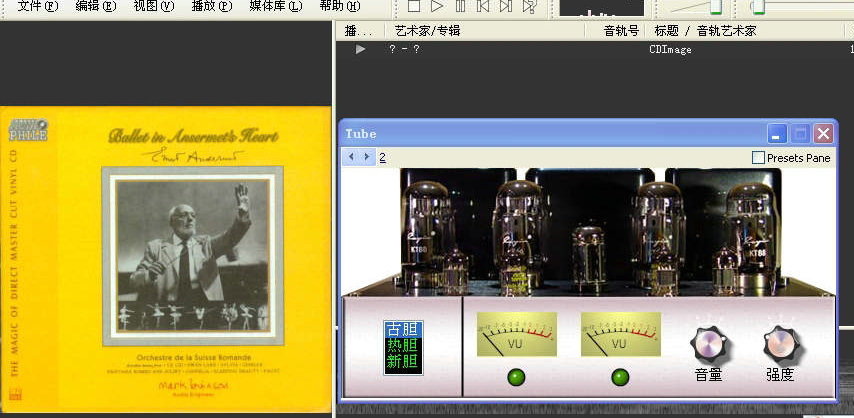Skip to next track button
Viewport: 854px width, 418px height.
[505, 6]
